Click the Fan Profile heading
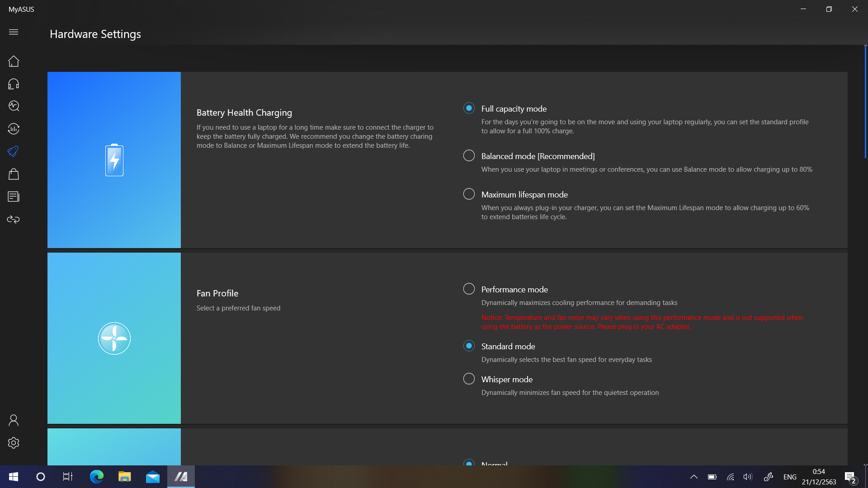This screenshot has height=488, width=868. [217, 293]
